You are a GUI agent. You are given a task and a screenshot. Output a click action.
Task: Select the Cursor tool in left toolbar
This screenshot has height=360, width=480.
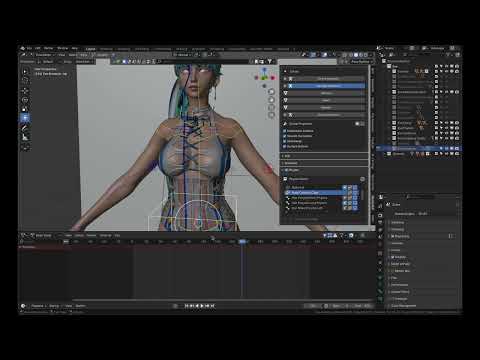pyautogui.click(x=25, y=80)
